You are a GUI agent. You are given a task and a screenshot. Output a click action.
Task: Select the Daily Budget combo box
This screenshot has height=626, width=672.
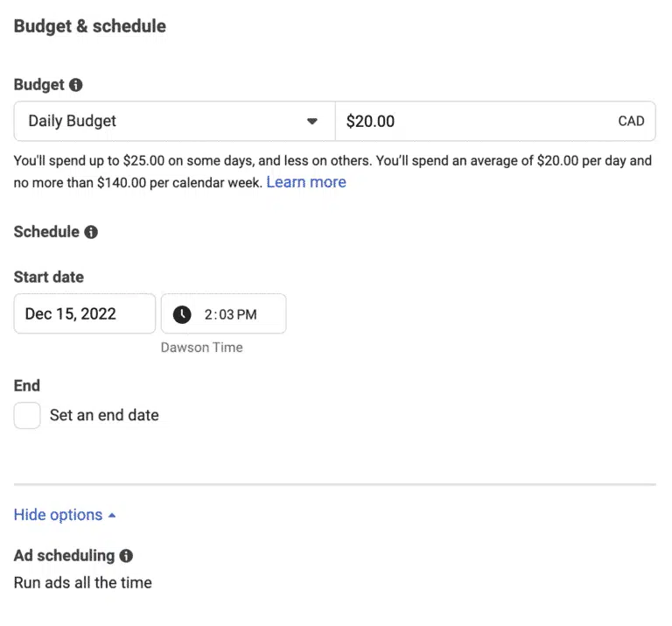[x=166, y=122]
